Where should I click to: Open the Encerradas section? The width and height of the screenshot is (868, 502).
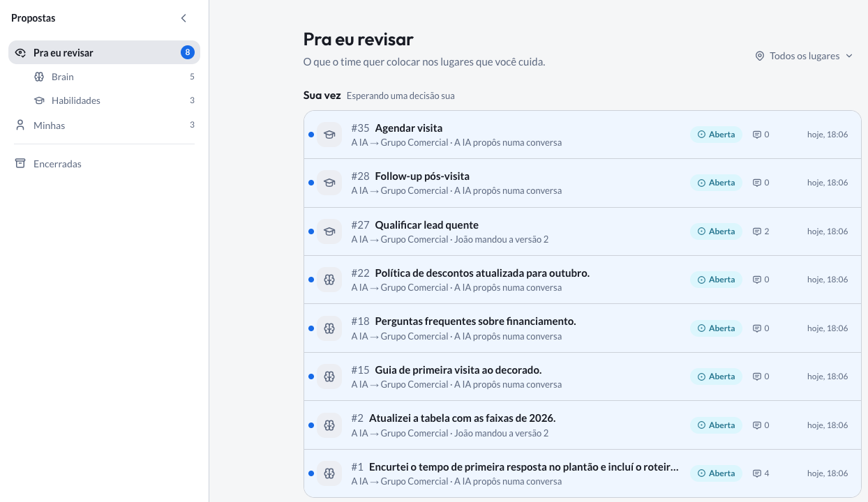104,164
